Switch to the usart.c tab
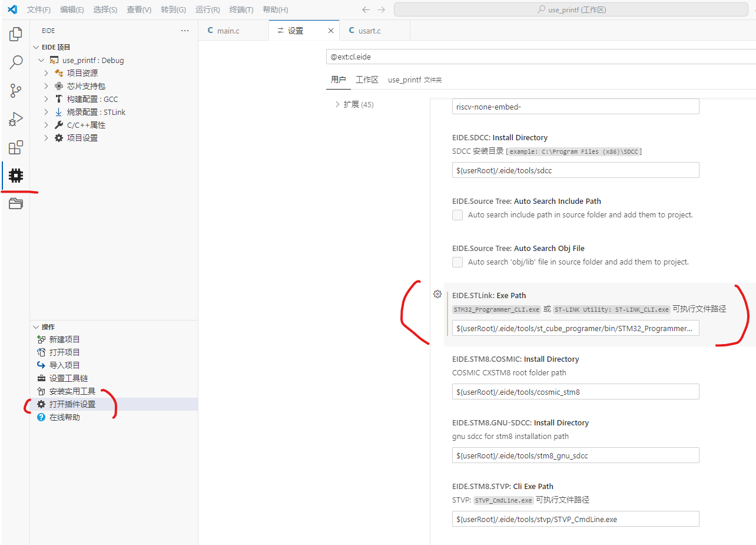Viewport: 756px width, 545px height. point(374,31)
